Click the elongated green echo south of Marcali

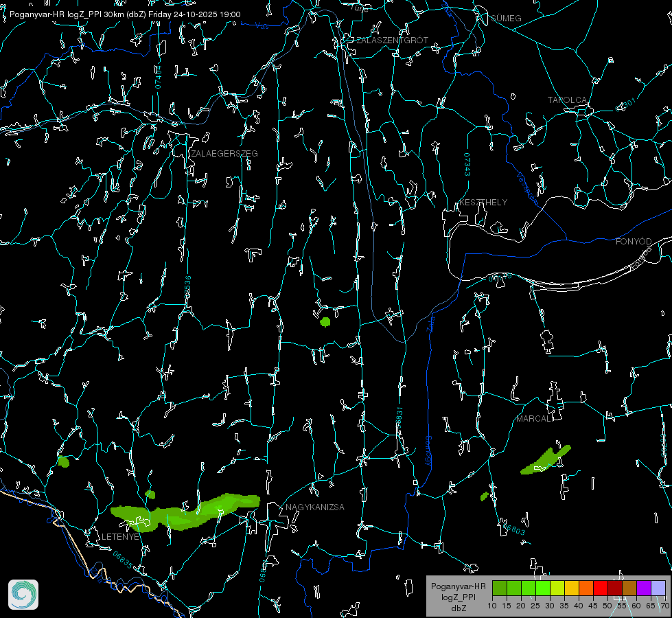[546, 460]
